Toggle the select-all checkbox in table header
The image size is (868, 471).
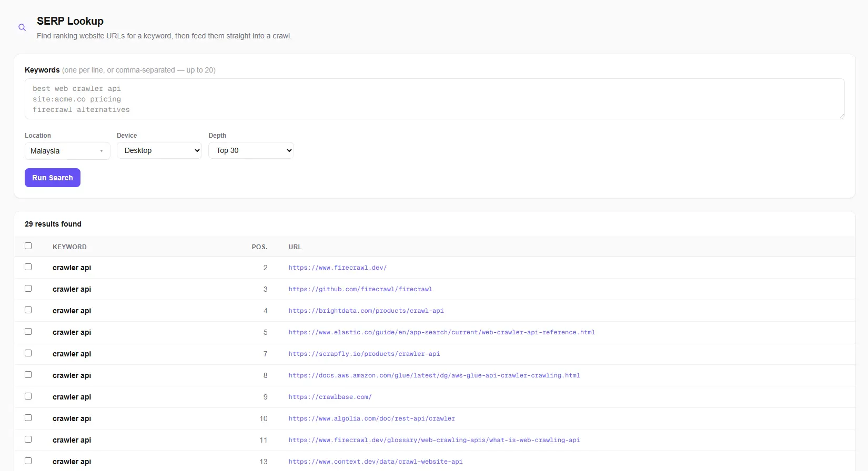pos(28,246)
